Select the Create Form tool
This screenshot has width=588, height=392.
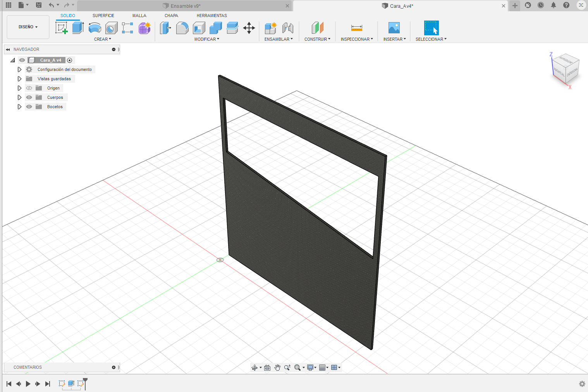[144, 28]
